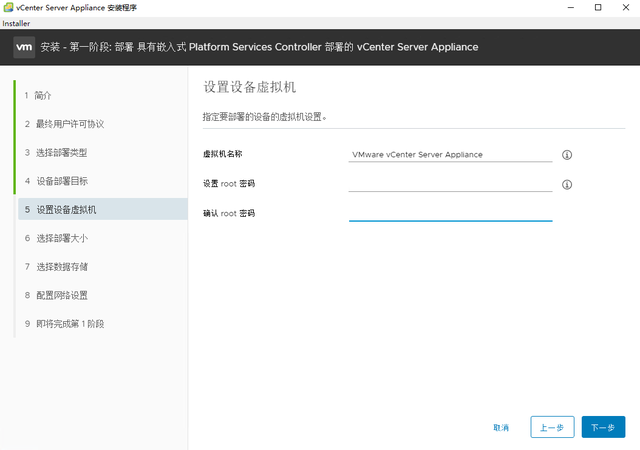Click the 虚拟机名称 label

click(x=222, y=154)
